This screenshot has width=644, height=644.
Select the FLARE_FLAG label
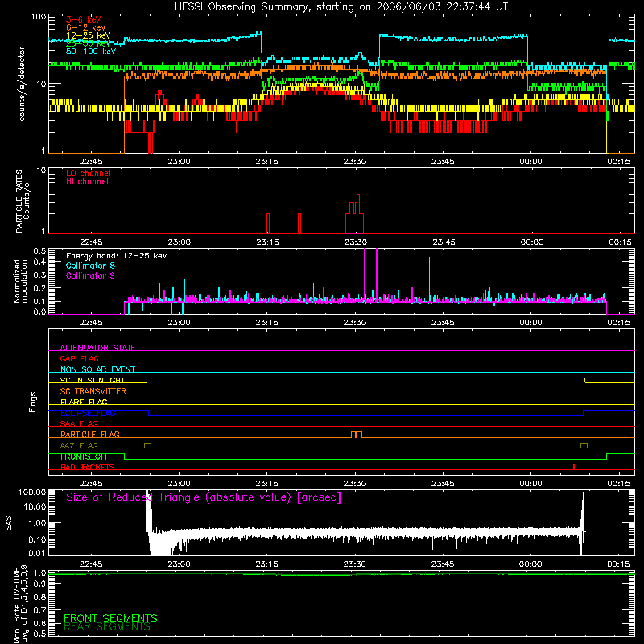(84, 402)
